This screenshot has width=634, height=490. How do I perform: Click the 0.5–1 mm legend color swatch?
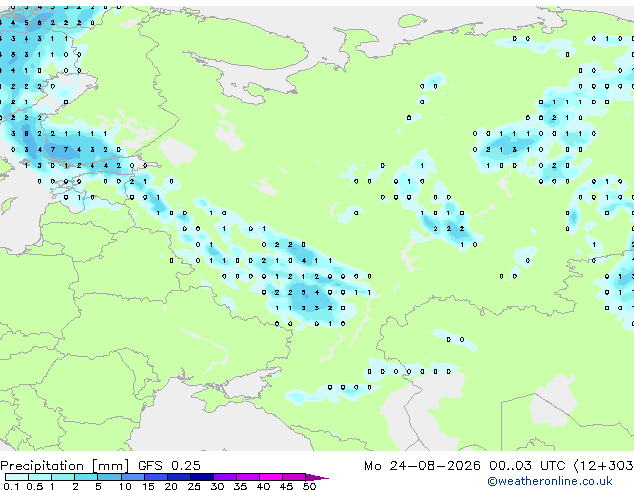(40, 477)
